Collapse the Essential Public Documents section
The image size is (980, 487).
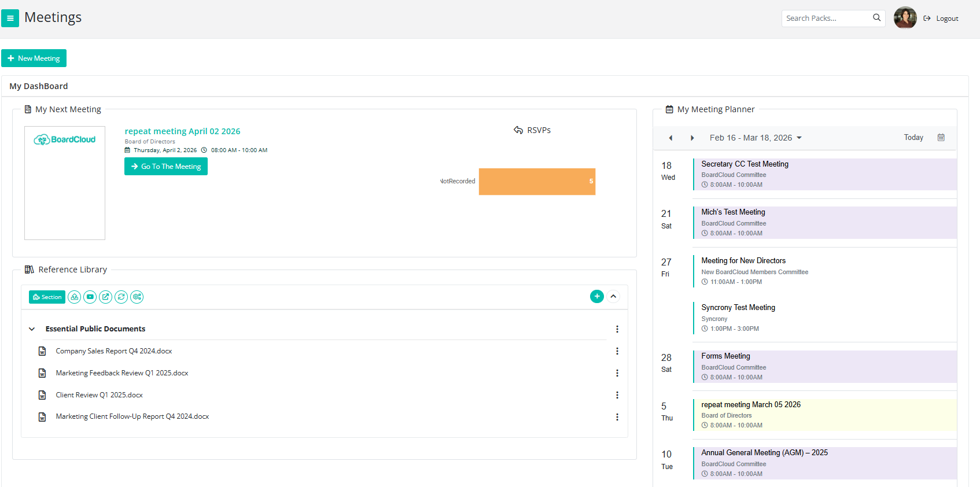(x=32, y=329)
